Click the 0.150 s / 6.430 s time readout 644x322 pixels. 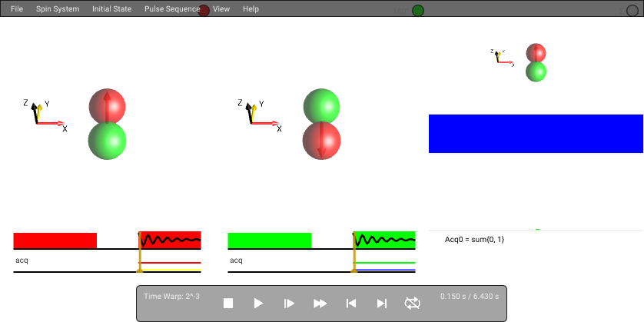(470, 296)
